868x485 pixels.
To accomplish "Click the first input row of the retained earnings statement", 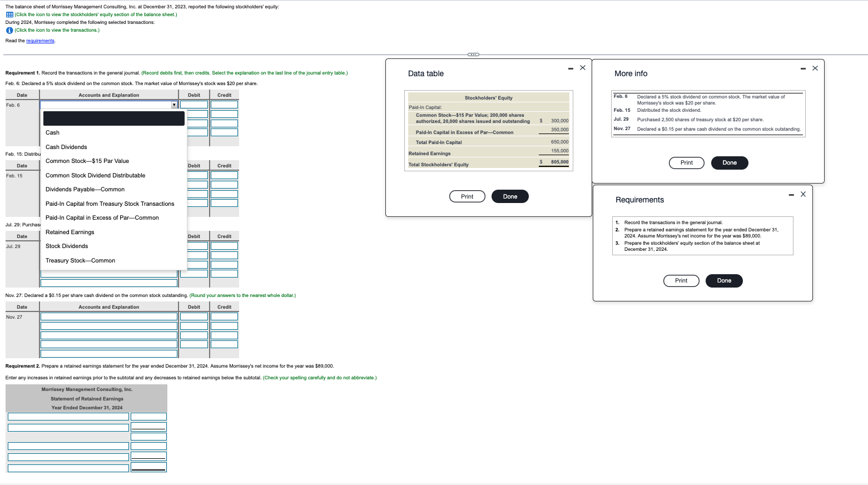I will [x=68, y=416].
